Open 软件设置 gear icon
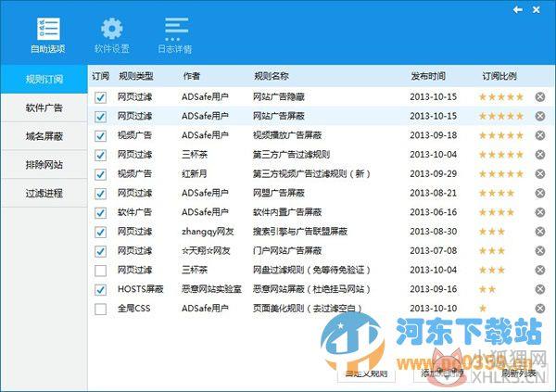The image size is (556, 392). 112,29
